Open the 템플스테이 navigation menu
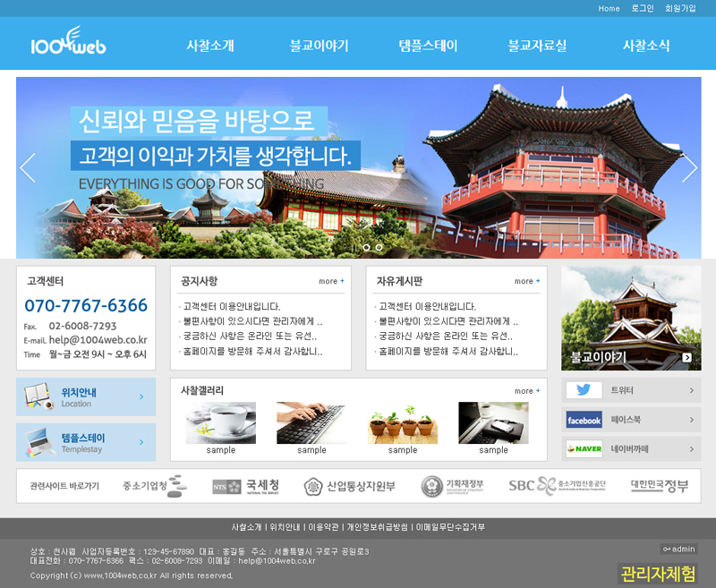 428,46
